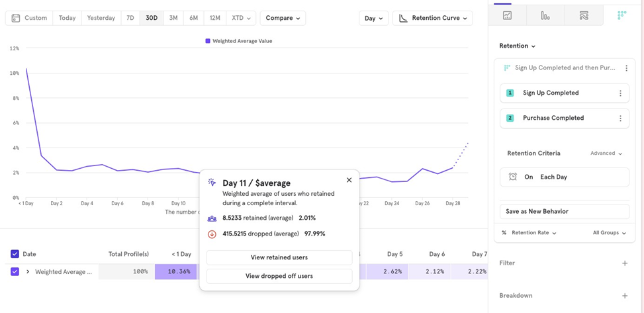Open the Custom date range calendar
Viewport: 644px width, 313px height.
(29, 18)
